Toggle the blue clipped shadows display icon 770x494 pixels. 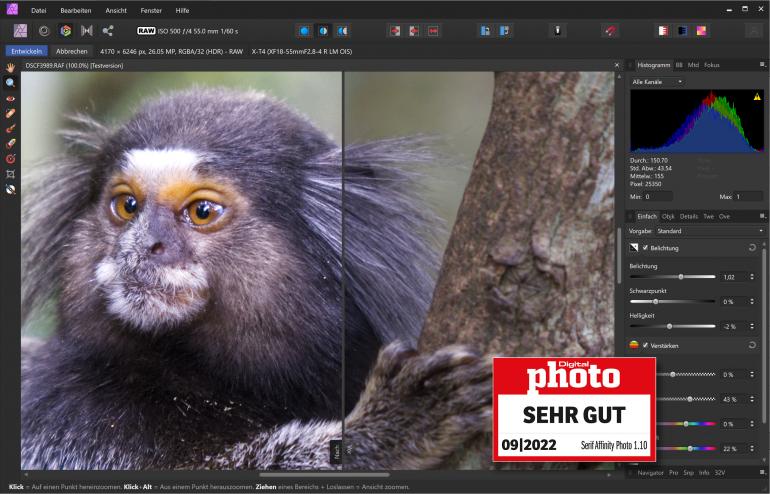pos(682,31)
